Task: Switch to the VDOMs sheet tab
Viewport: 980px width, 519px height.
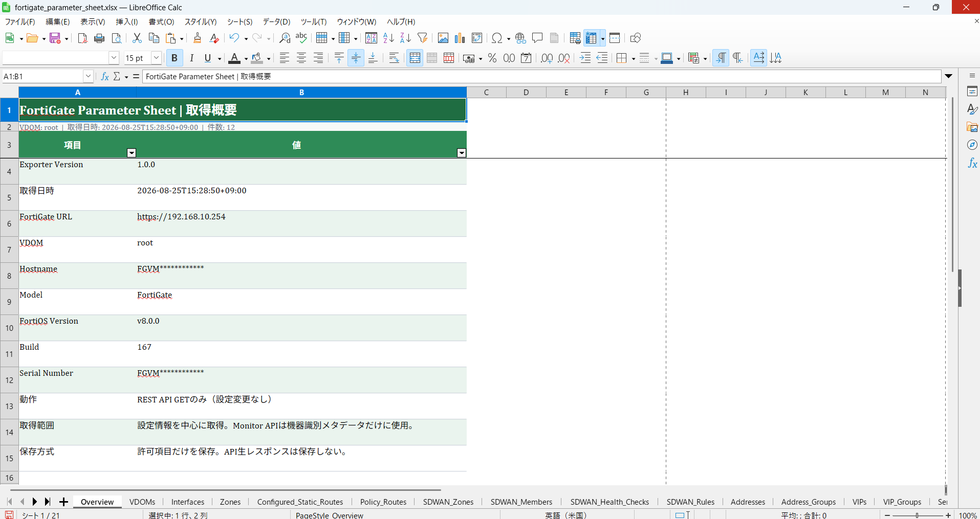Action: tap(142, 502)
